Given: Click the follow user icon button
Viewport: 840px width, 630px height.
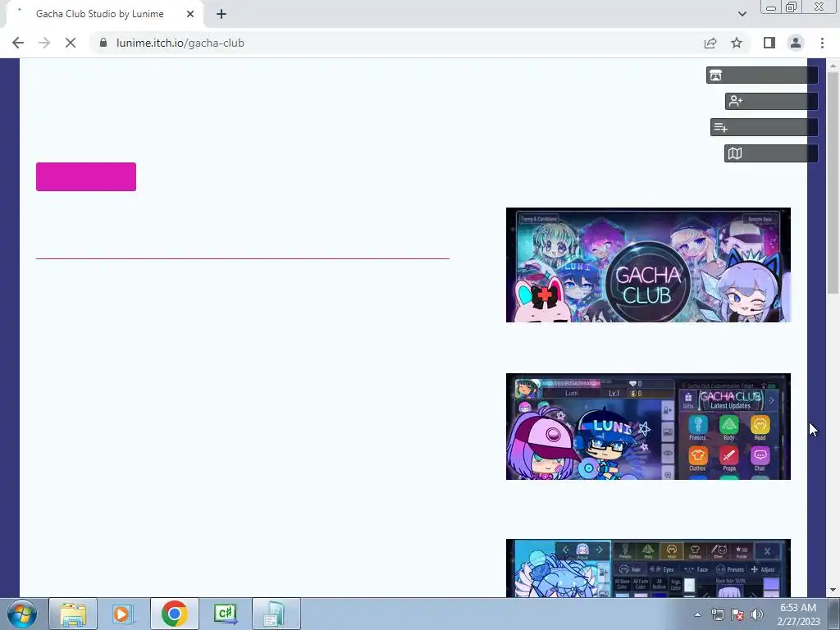Looking at the screenshot, I should coord(771,101).
